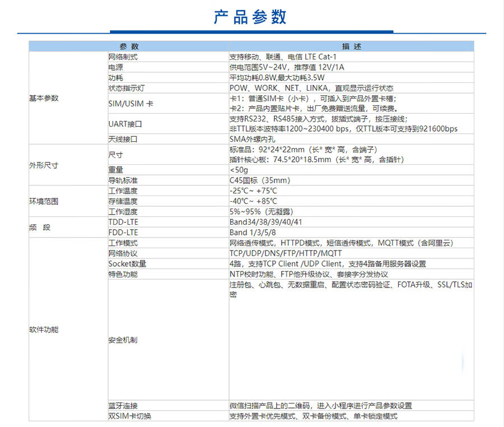The image size is (504, 427).
Task: Select the SIM/USIM 卡 parameter cell
Action: point(130,104)
